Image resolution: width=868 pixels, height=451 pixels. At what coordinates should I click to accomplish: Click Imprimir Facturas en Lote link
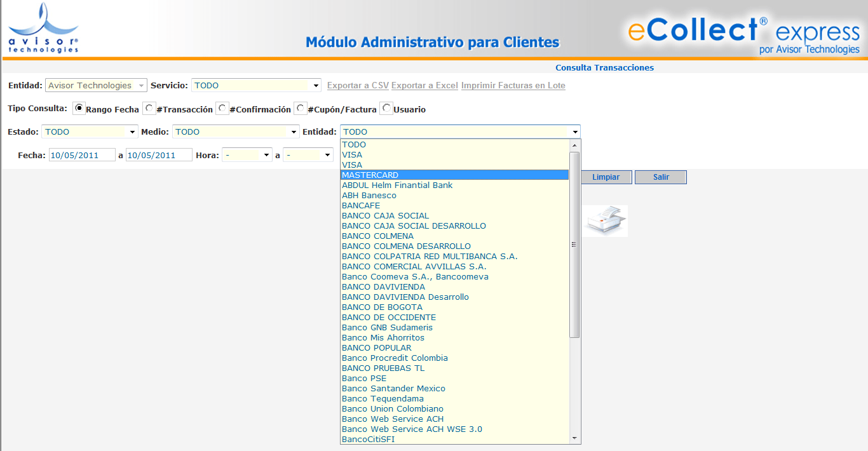click(513, 85)
